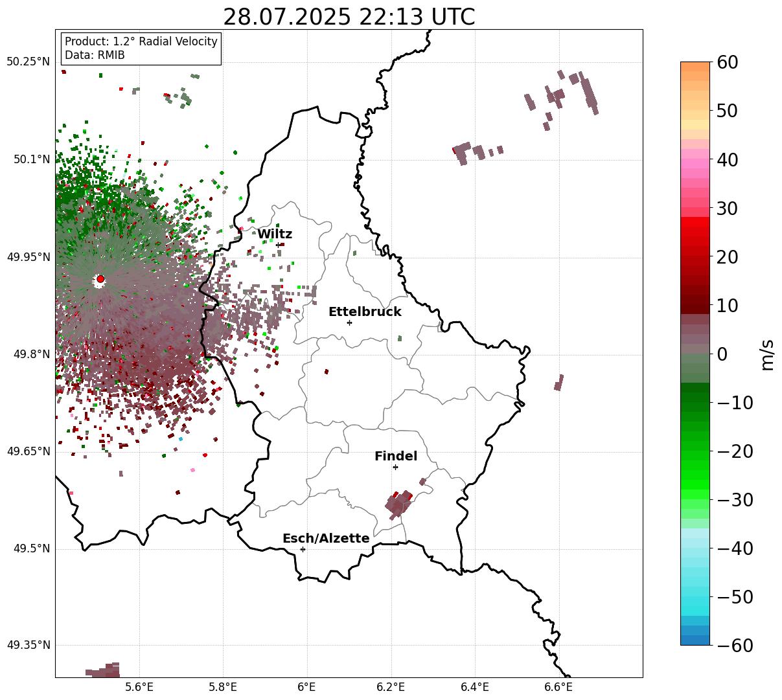
Task: Select the Findel station label
Action: pos(396,457)
